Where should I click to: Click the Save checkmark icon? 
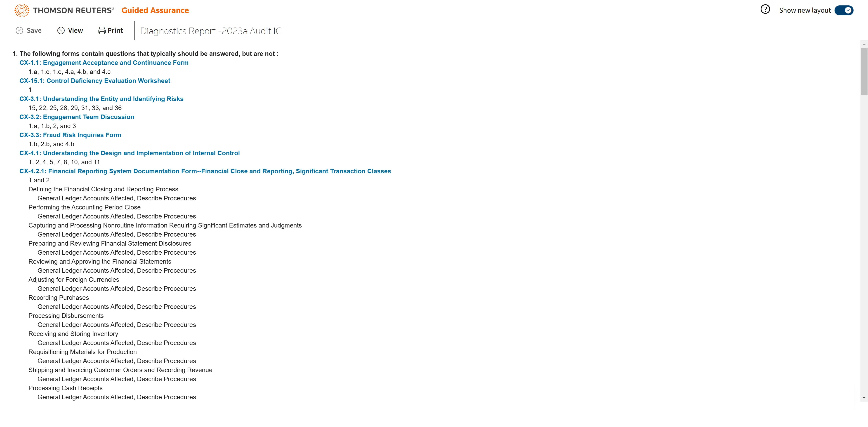pos(19,31)
